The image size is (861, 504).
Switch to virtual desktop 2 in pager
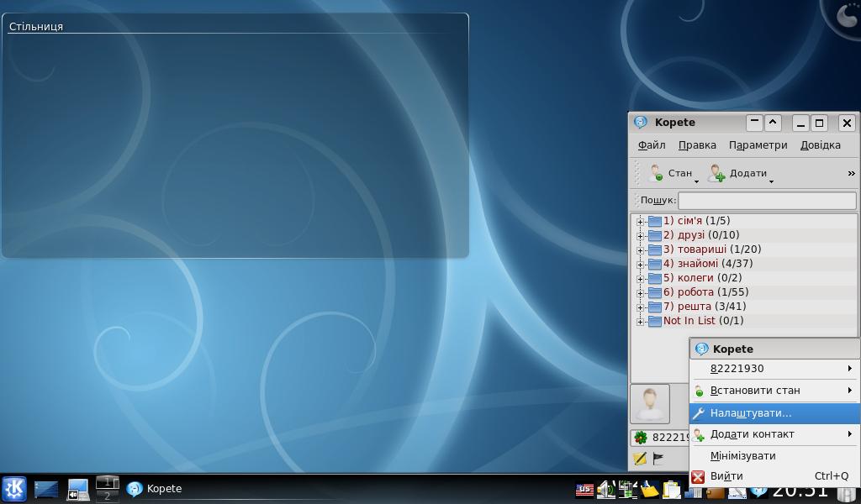point(108,496)
